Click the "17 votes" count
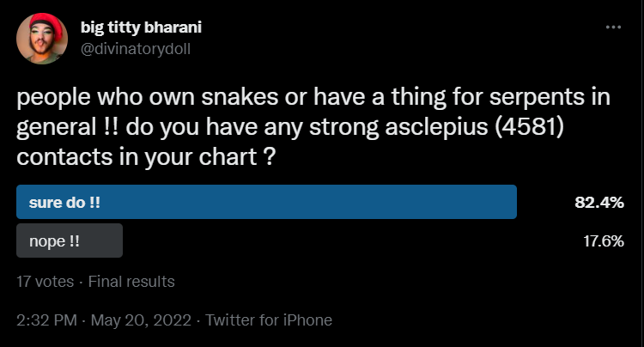 [45, 281]
